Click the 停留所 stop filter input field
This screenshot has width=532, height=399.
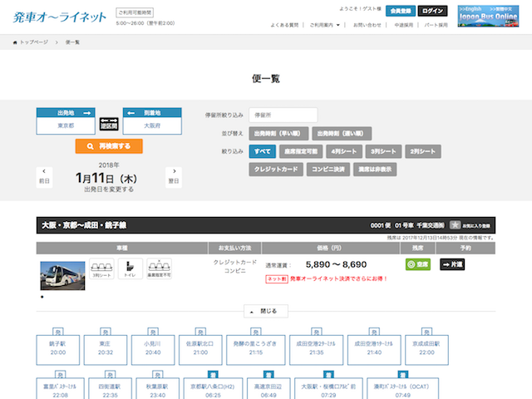point(283,115)
